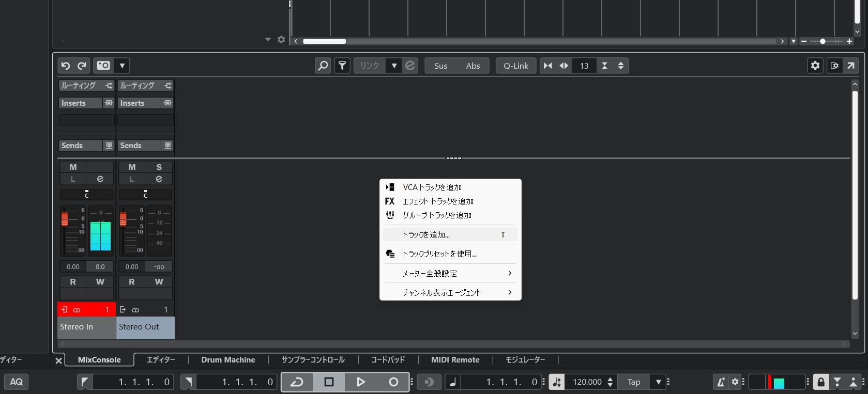The width and height of the screenshot is (868, 394).
Task: Switch to the MixConsole tab
Action: click(x=99, y=360)
